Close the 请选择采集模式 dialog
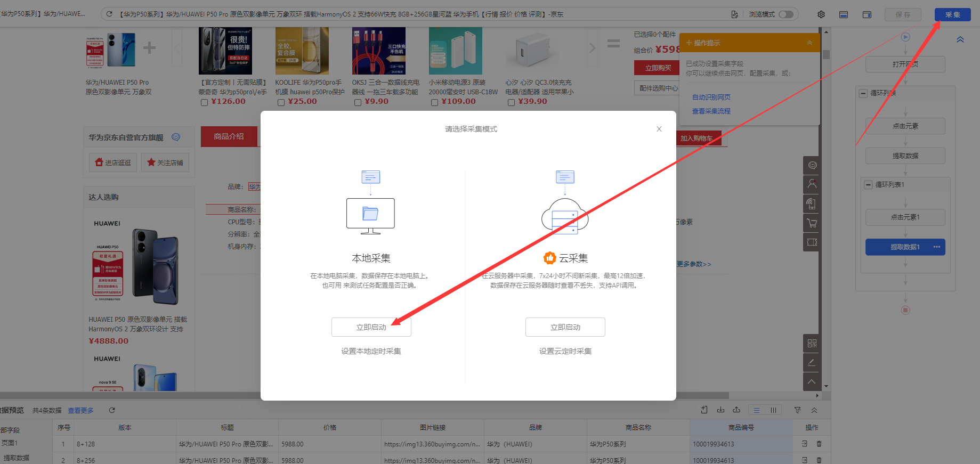Image resolution: width=980 pixels, height=464 pixels. click(x=659, y=129)
